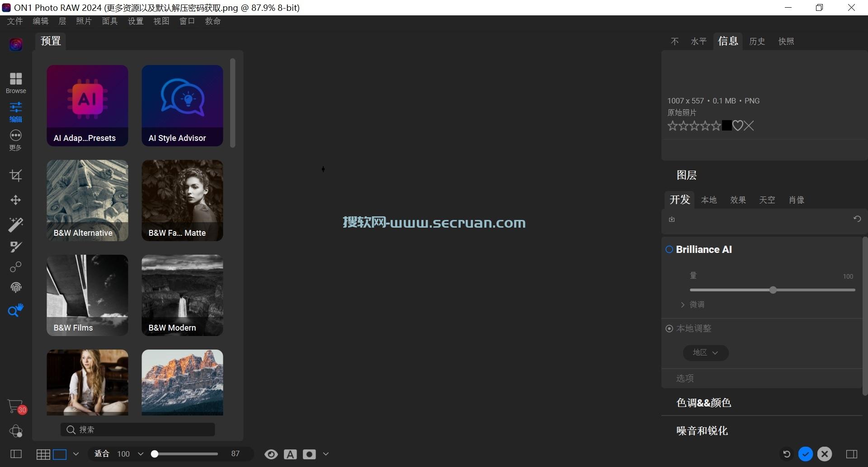Open the 更多 (More) modules icon
Image resolution: width=868 pixels, height=467 pixels.
(x=16, y=140)
